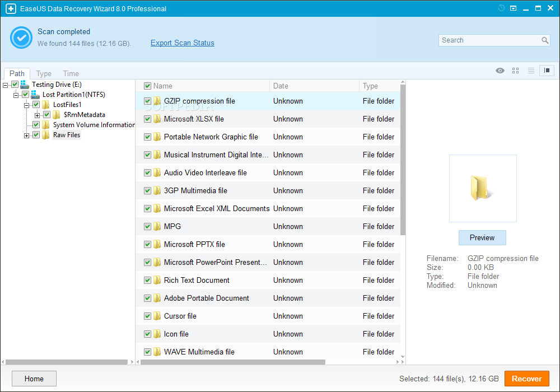Click the EaseUS app logo icon
The width and height of the screenshot is (560, 392).
11,8
